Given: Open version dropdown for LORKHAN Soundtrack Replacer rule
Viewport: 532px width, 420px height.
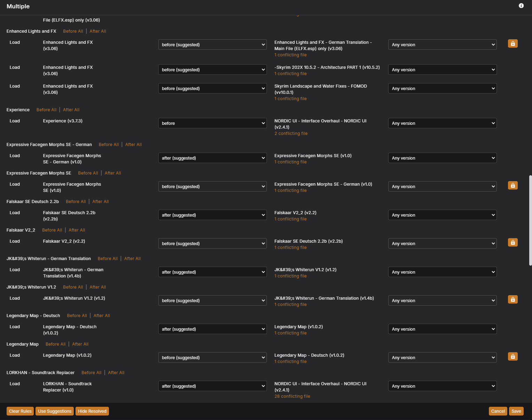Looking at the screenshot, I should click(x=442, y=386).
